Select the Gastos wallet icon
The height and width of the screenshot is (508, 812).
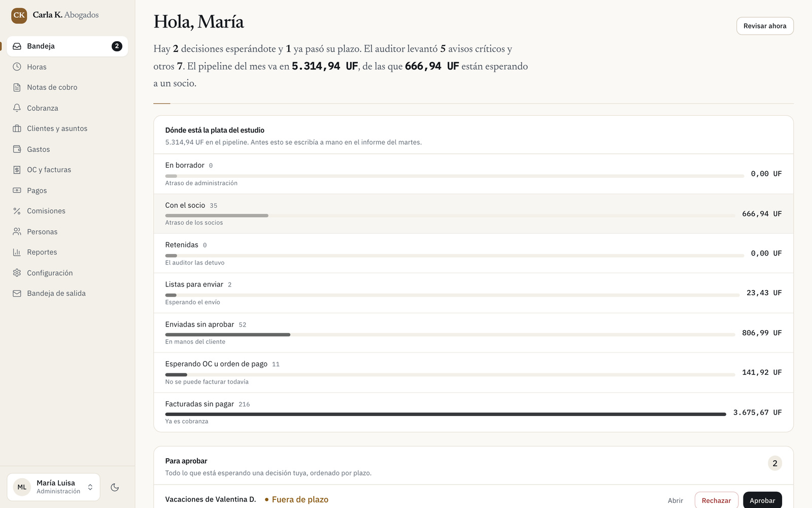pyautogui.click(x=17, y=149)
